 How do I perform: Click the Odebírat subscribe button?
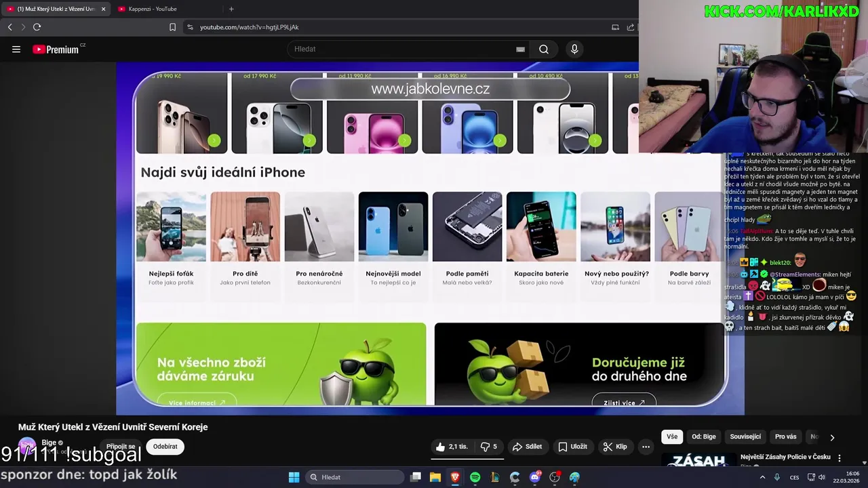[165, 447]
